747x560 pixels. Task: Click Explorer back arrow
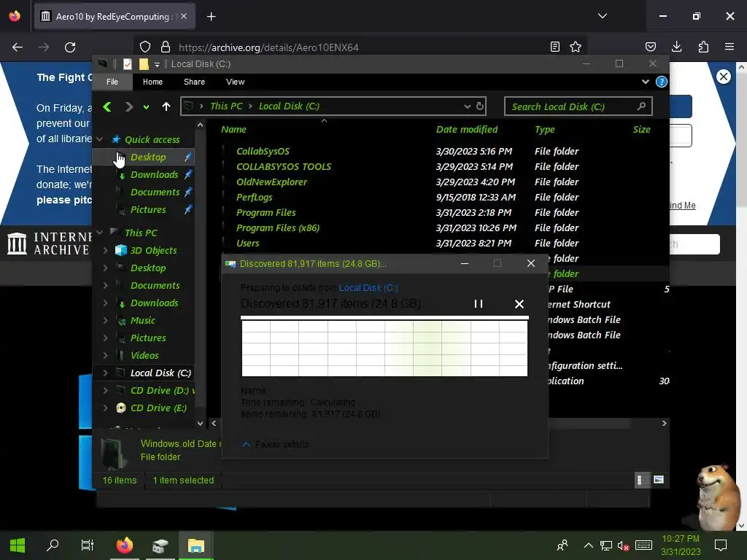click(x=108, y=106)
